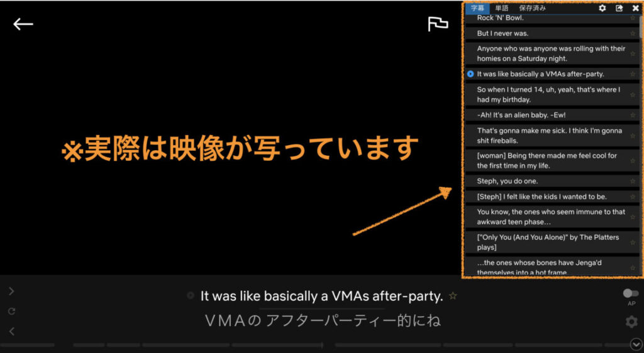Star the "But I never was." line
The image size is (644, 353).
click(633, 33)
